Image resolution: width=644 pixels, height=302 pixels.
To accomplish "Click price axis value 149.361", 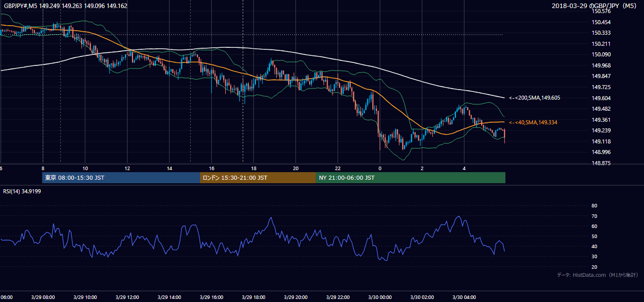I will click(601, 120).
